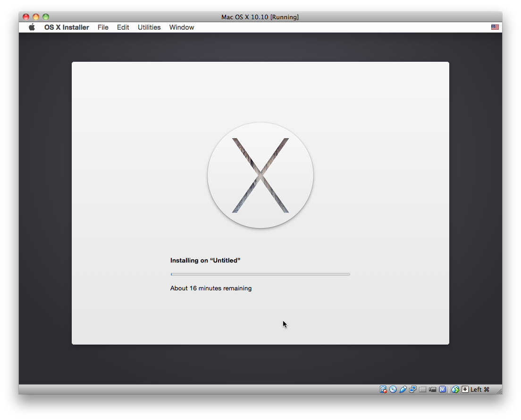Click the VirtualBox window title text
Viewport: 521px width, 420px height.
tap(260, 17)
